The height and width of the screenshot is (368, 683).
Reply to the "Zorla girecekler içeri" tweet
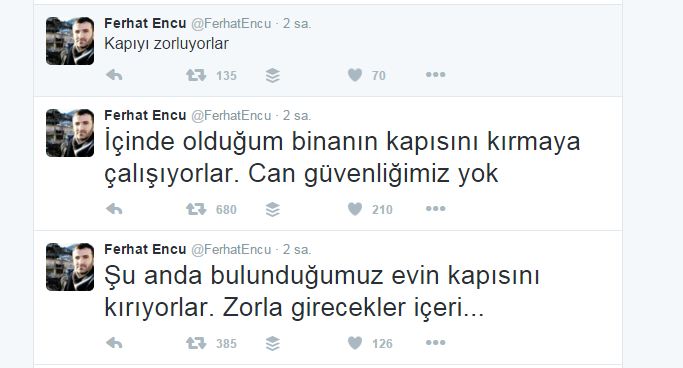click(114, 344)
